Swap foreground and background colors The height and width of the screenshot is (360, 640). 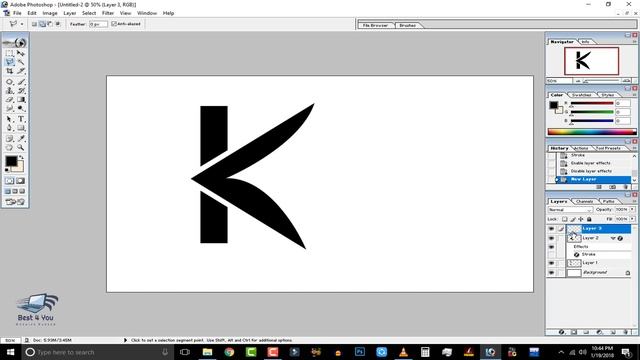(21, 157)
